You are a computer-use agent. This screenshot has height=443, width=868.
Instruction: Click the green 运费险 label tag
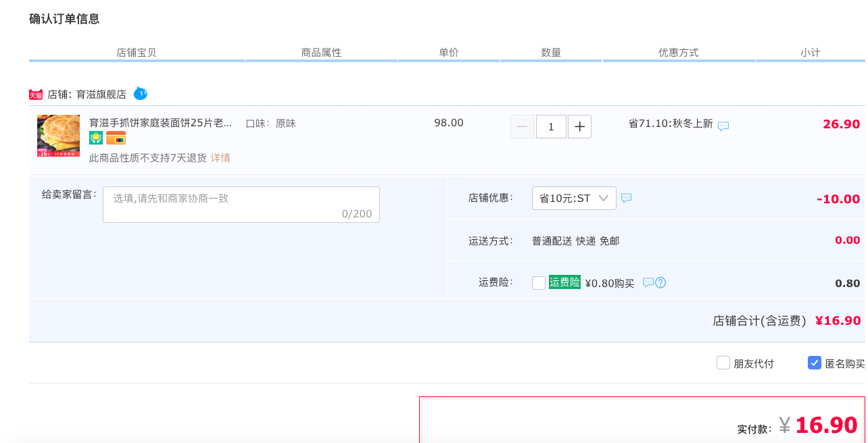564,282
